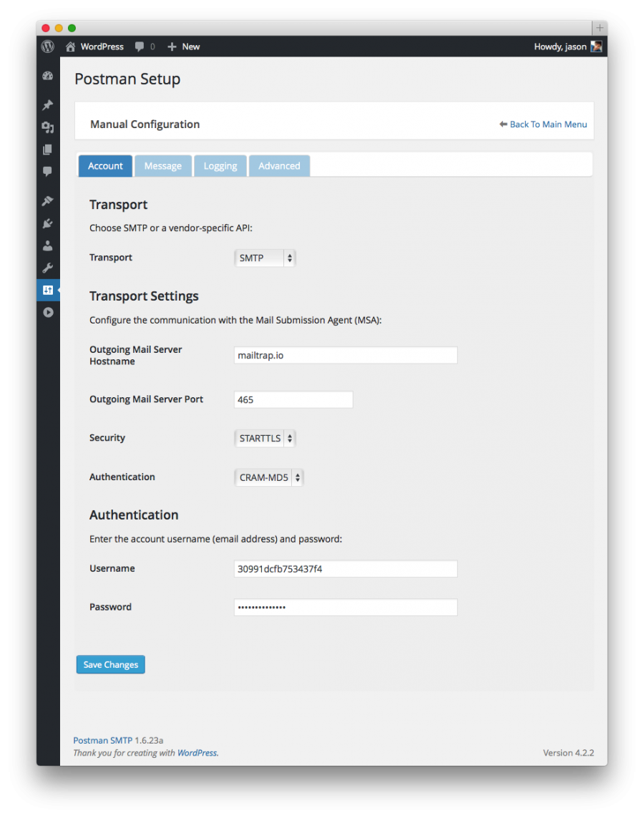Select the Posts pin icon in sidebar
644x818 pixels.
[x=47, y=104]
